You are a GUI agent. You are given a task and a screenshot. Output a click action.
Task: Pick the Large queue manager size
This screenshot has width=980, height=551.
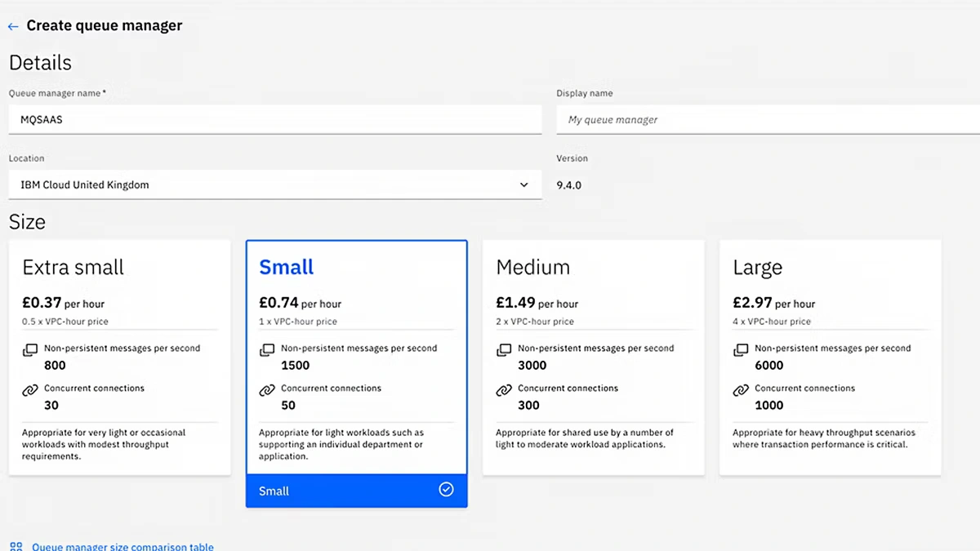(830, 357)
